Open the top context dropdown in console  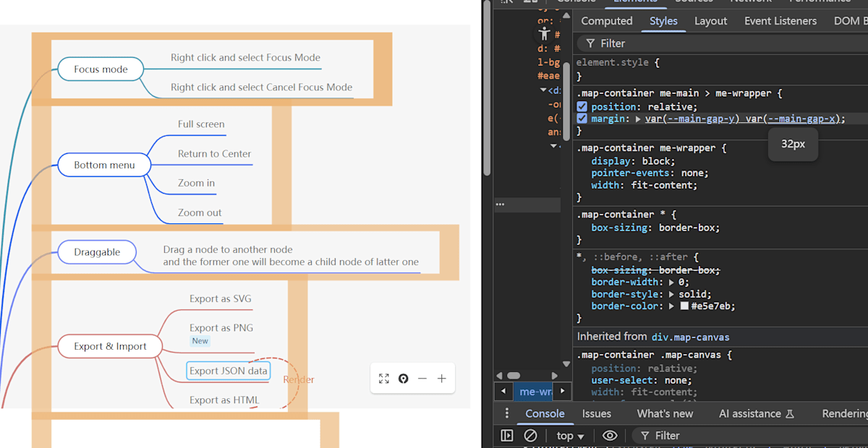coord(571,436)
